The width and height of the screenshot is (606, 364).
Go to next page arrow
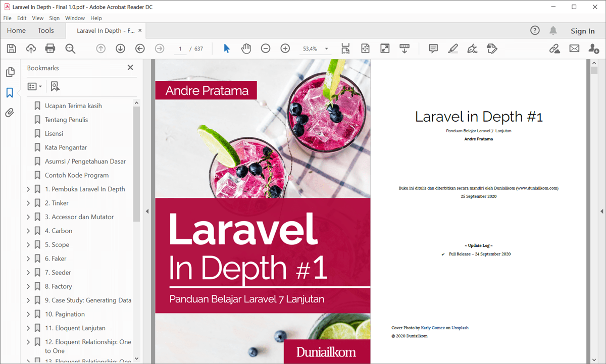(120, 48)
